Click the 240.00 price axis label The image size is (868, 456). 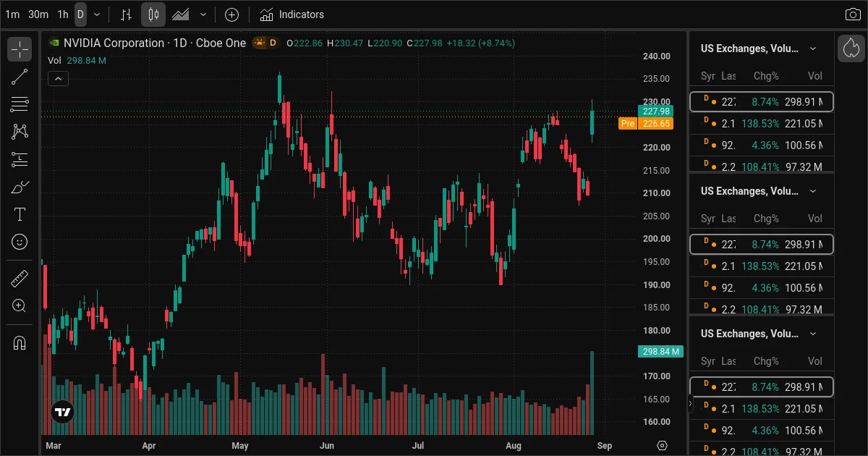tap(657, 56)
